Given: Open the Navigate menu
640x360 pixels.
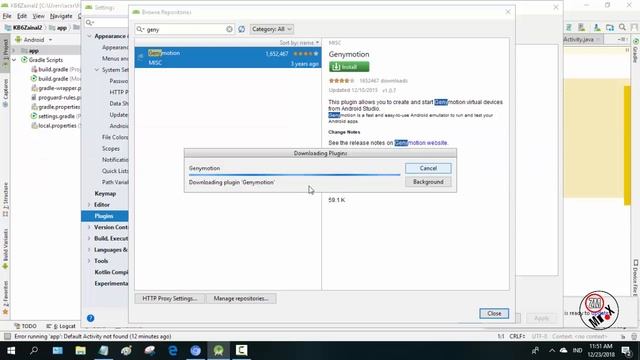Looking at the screenshot, I should pyautogui.click(x=61, y=16).
